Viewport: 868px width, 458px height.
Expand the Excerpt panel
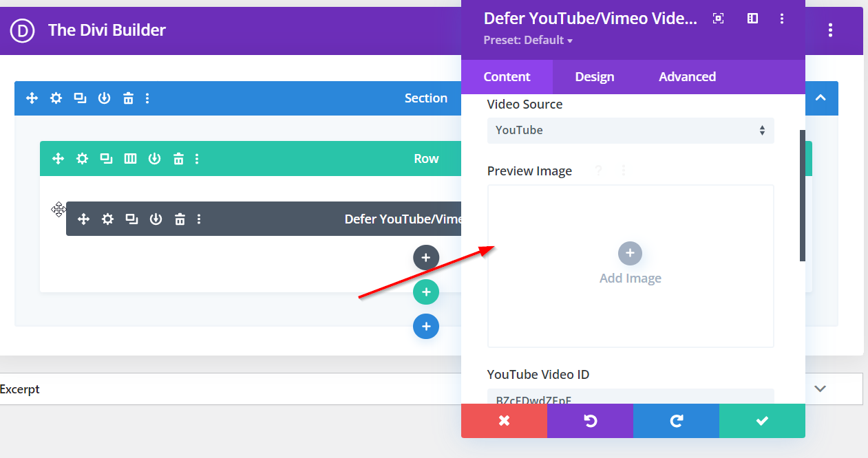[x=820, y=389]
